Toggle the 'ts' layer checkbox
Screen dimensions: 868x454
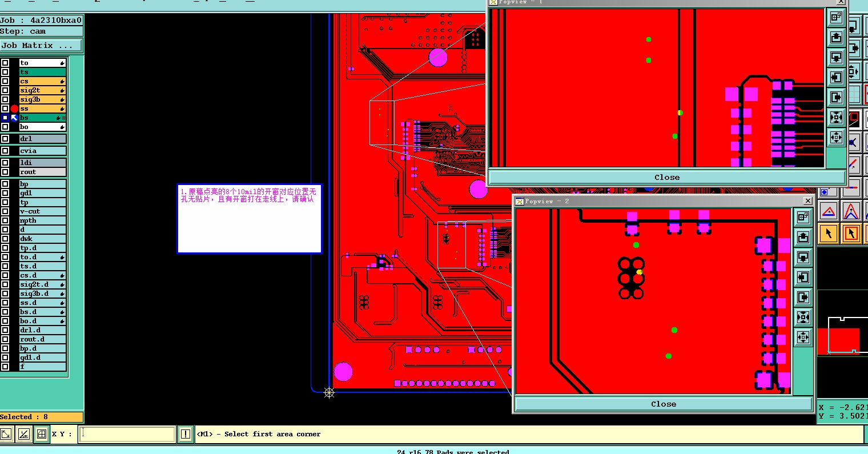5,72
